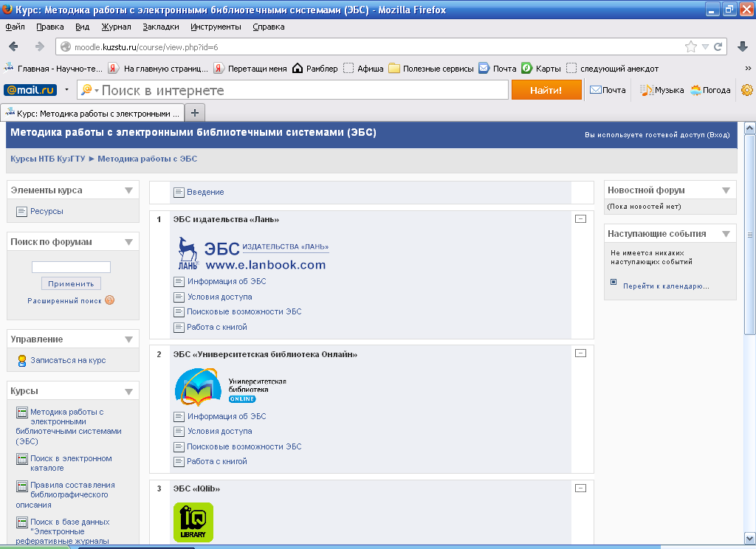This screenshot has width=756, height=549.
Task: Click the Применить button
Action: [71, 283]
